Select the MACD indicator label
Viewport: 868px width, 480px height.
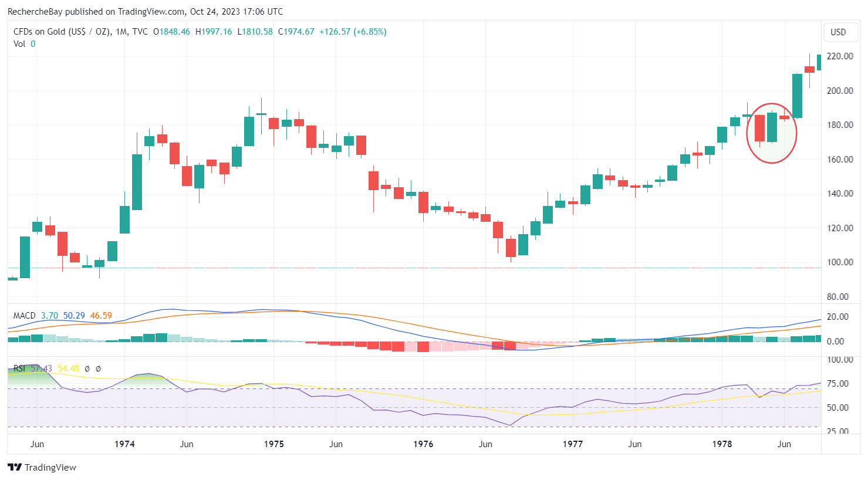coord(24,316)
